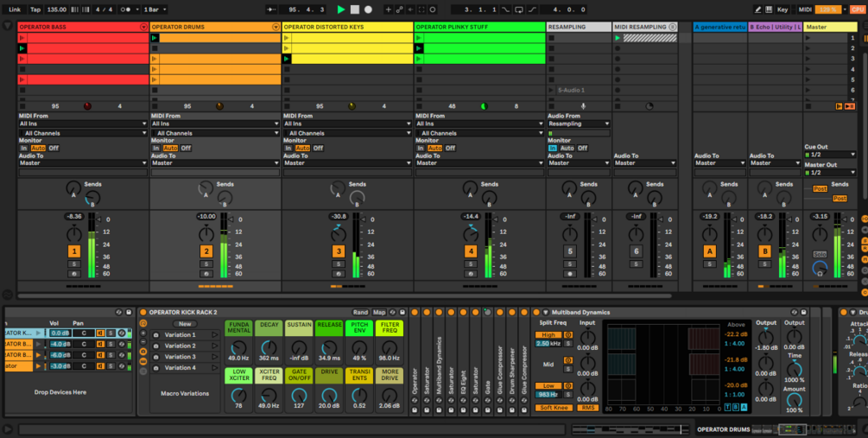The width and height of the screenshot is (868, 438).
Task: Fold Multiband Dynamics with its triangle button
Action: (x=545, y=313)
